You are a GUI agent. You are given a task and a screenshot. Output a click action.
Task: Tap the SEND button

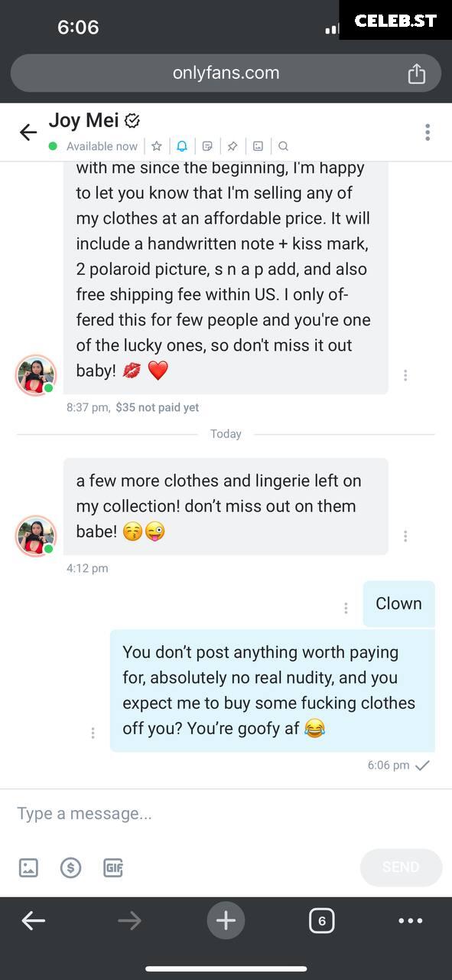401,867
